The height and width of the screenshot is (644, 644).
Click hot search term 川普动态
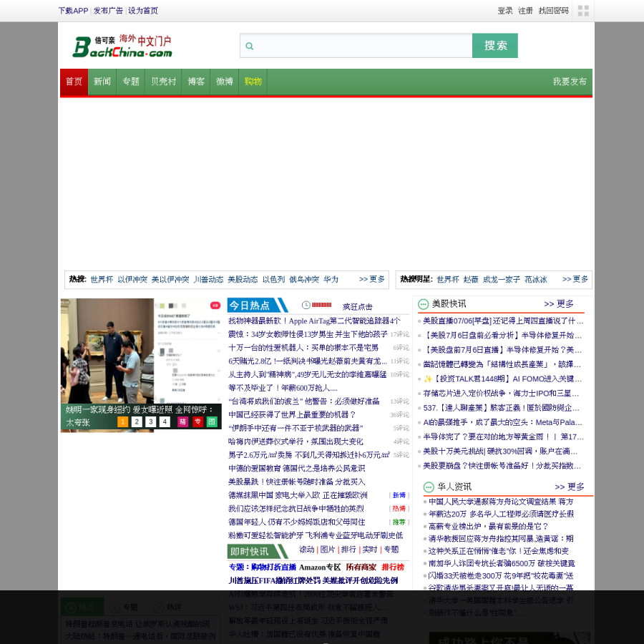pyautogui.click(x=208, y=280)
